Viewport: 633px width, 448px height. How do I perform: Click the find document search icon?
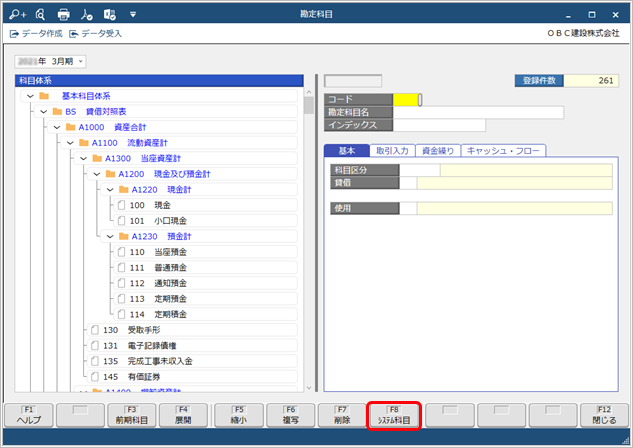point(40,15)
